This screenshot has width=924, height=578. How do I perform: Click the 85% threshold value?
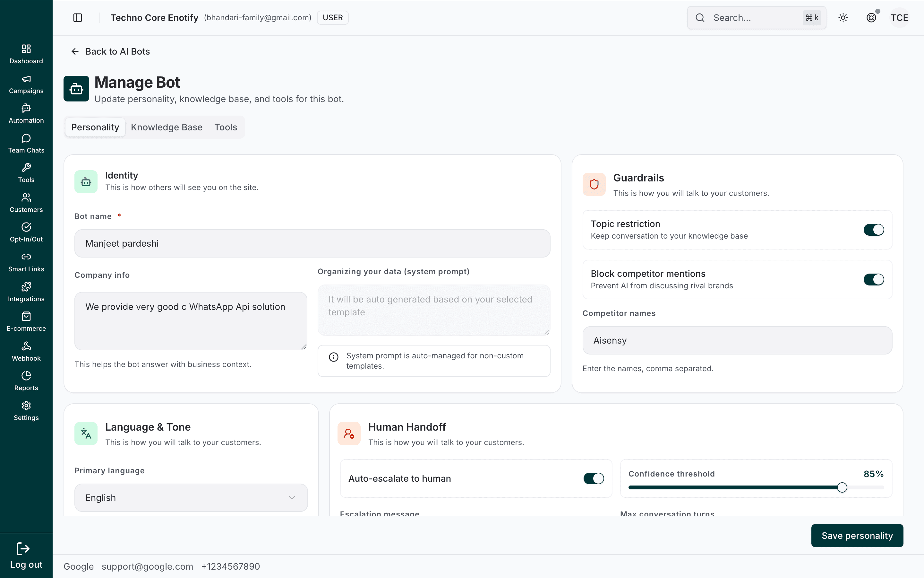pos(874,474)
